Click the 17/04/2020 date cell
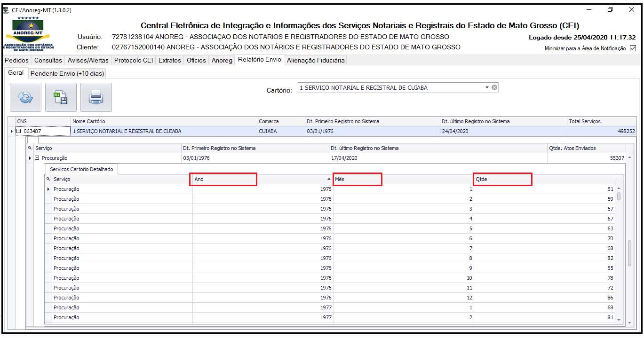This screenshot has width=644, height=338. click(438, 158)
